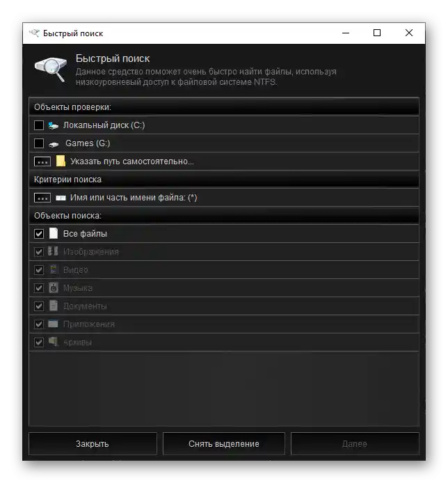Click the Музыка speaker icon
This screenshot has width=448, height=483.
point(54,287)
